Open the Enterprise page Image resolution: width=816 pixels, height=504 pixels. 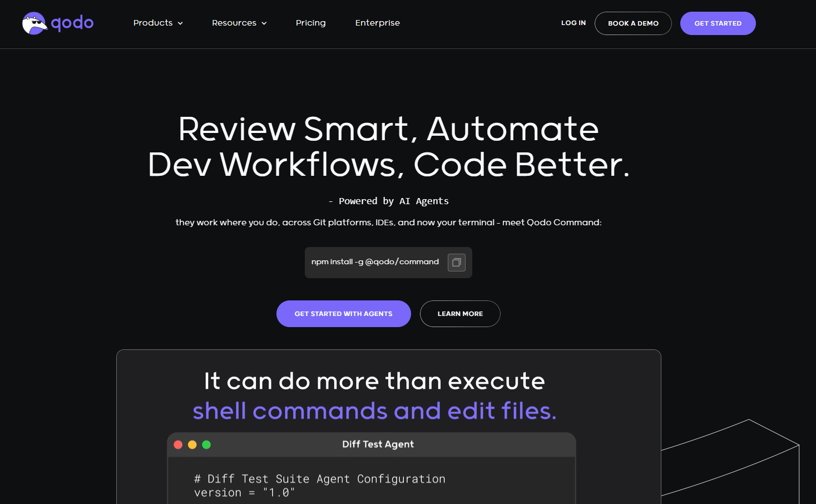pos(378,23)
